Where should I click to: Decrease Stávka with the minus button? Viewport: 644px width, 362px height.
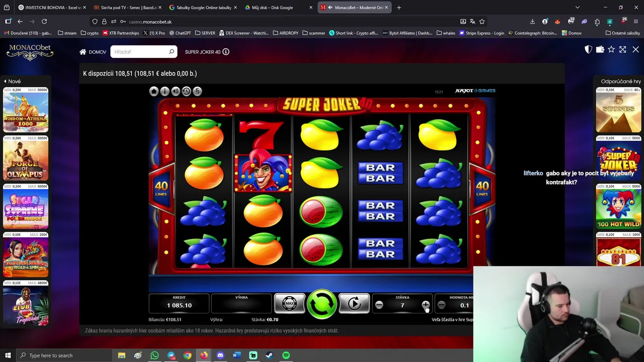[x=379, y=305]
